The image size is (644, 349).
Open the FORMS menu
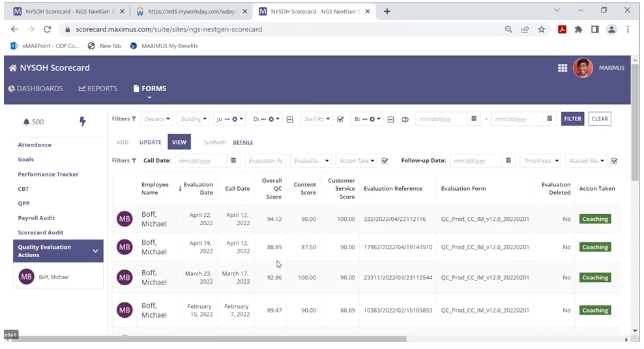coord(150,89)
